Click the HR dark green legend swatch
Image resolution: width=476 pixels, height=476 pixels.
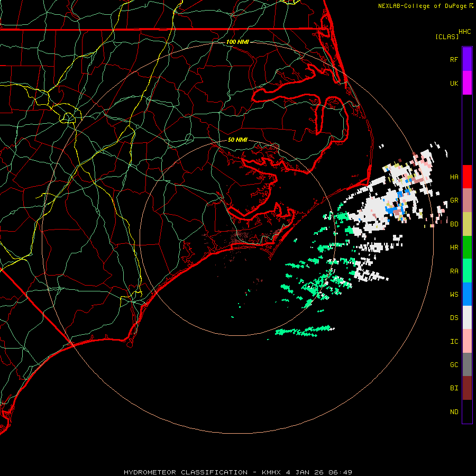tap(467, 248)
